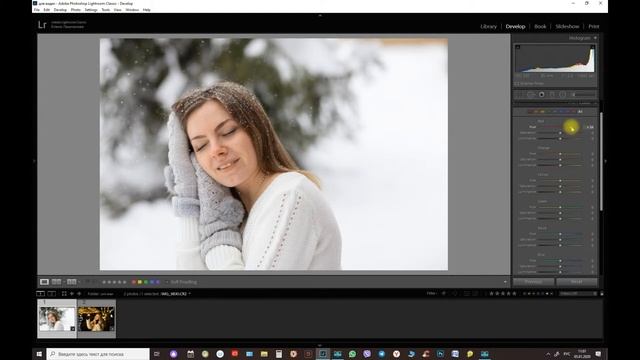Viewport: 640px width, 360px height.
Task: Enable the Soft Proofing checkbox
Action: click(167, 282)
